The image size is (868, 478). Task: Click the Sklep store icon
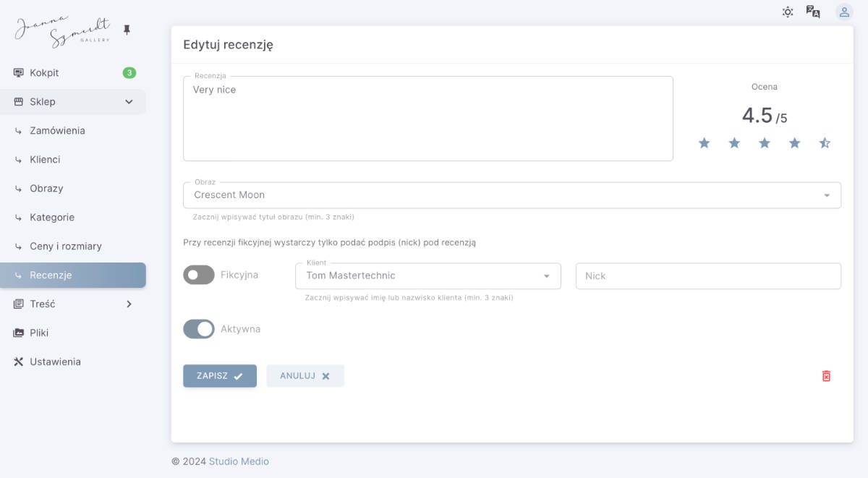(x=19, y=102)
